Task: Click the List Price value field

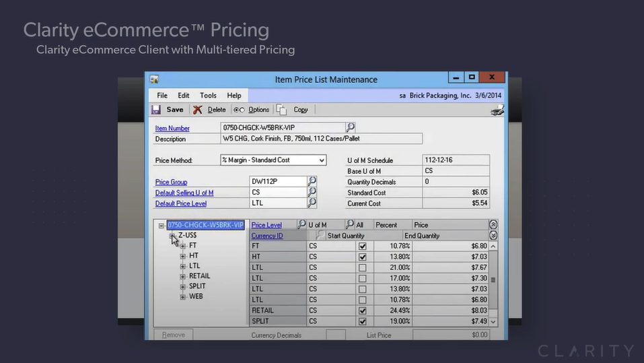Action: [x=451, y=335]
